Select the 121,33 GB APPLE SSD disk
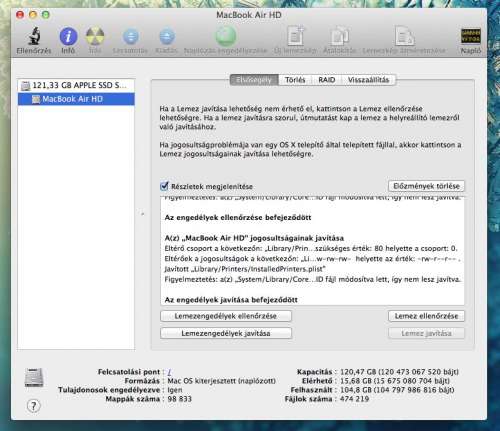500x431 pixels. [x=76, y=85]
